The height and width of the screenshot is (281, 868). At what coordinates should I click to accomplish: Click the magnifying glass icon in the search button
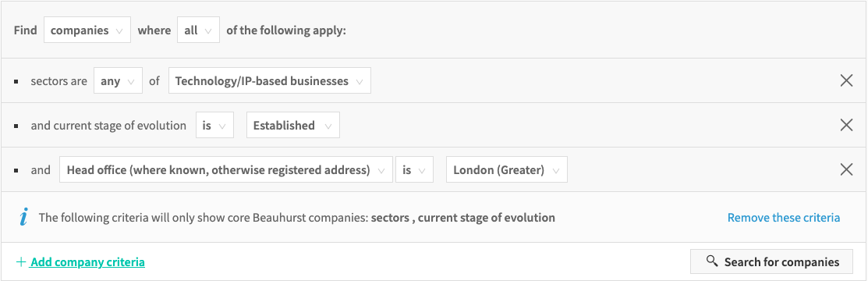click(712, 261)
